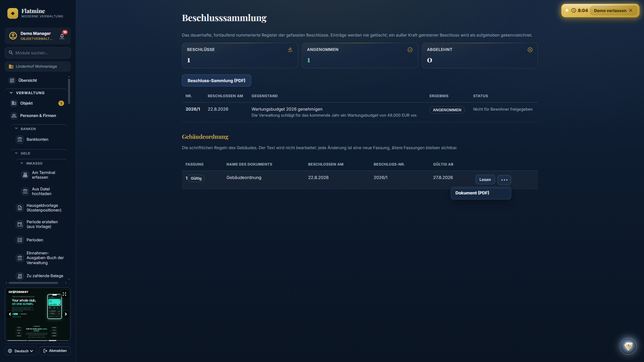Open Lindenhof Wohnanlage property selector
This screenshot has height=362, width=644.
coord(38,66)
